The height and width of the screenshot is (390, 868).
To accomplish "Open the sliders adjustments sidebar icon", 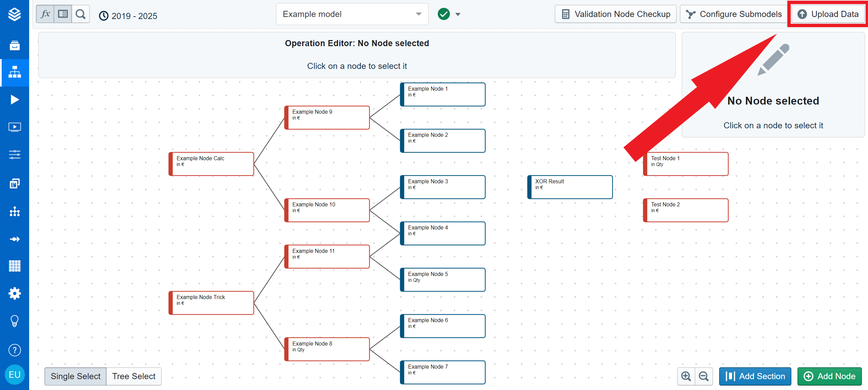I will (x=15, y=155).
